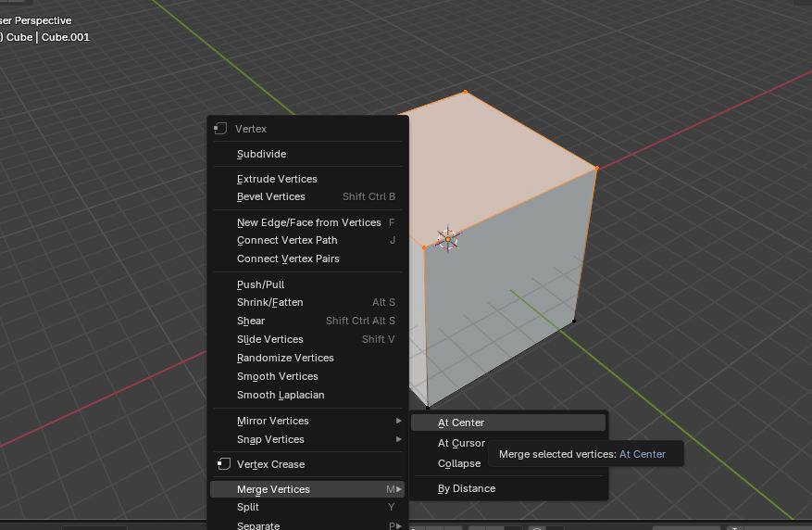Merge vertices By Distance
The width and height of the screenshot is (812, 530).
click(x=467, y=488)
